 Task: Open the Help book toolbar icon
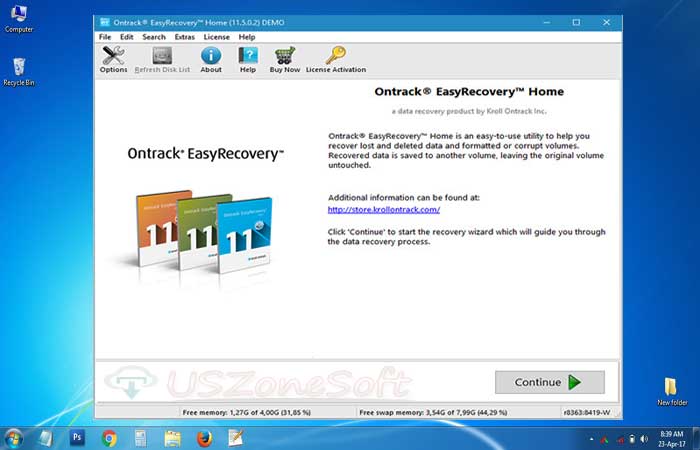click(248, 59)
